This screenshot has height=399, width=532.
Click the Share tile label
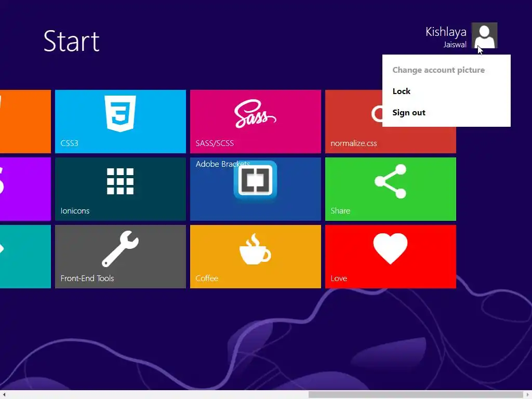tap(340, 211)
